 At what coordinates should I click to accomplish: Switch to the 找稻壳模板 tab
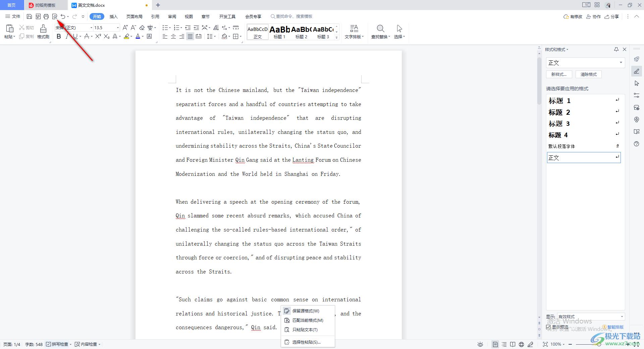click(45, 5)
